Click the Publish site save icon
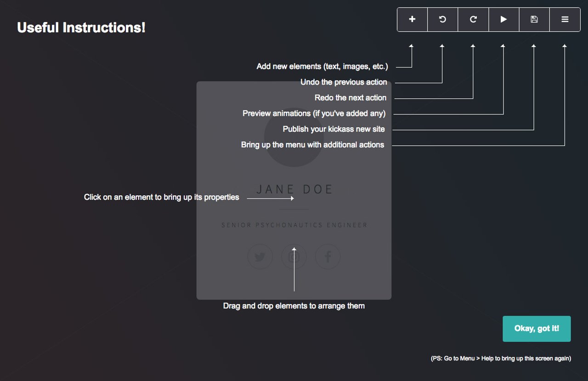588x381 pixels. point(534,19)
